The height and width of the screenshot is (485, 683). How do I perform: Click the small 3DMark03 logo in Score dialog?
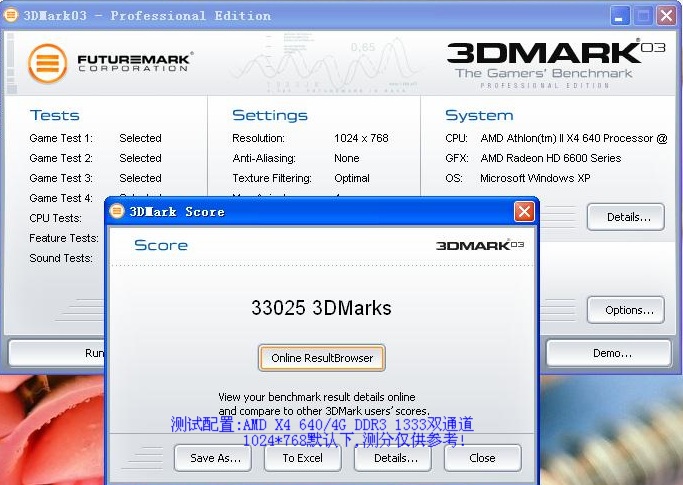coord(480,245)
